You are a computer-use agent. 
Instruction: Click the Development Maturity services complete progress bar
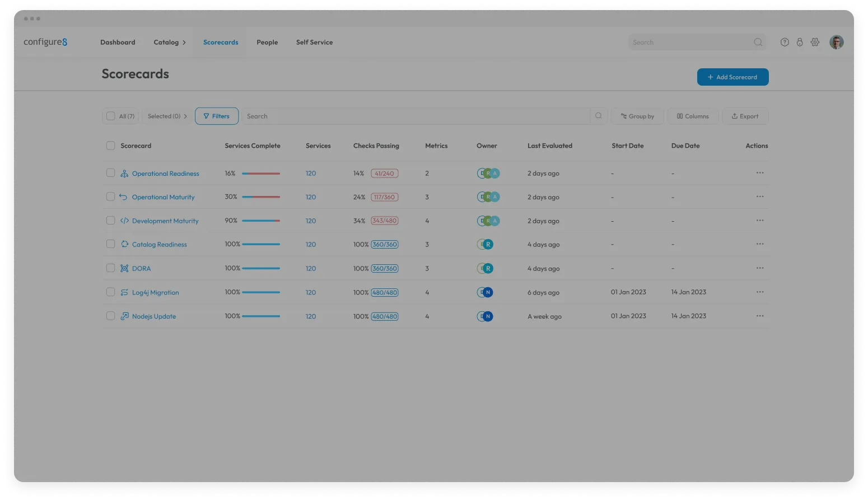[261, 221]
